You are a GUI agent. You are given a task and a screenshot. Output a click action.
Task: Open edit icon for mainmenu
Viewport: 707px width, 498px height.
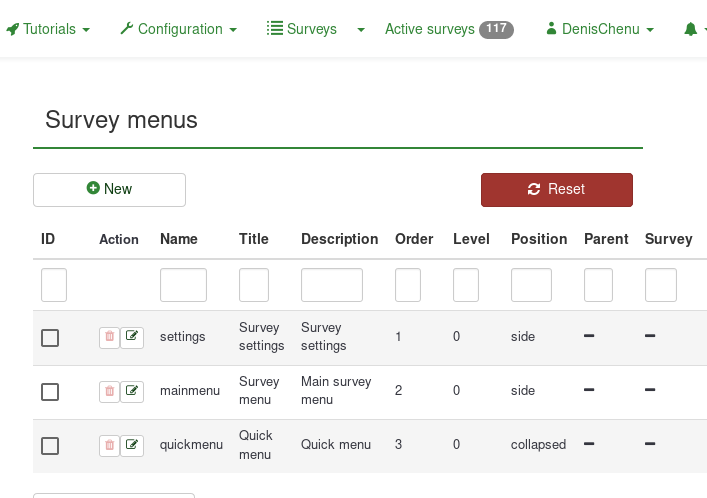132,391
